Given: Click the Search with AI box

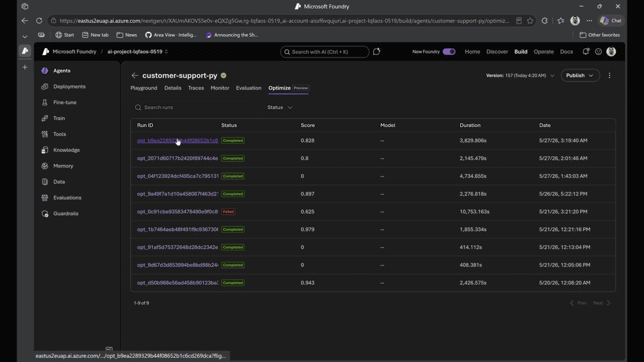Looking at the screenshot, I should [x=325, y=52].
